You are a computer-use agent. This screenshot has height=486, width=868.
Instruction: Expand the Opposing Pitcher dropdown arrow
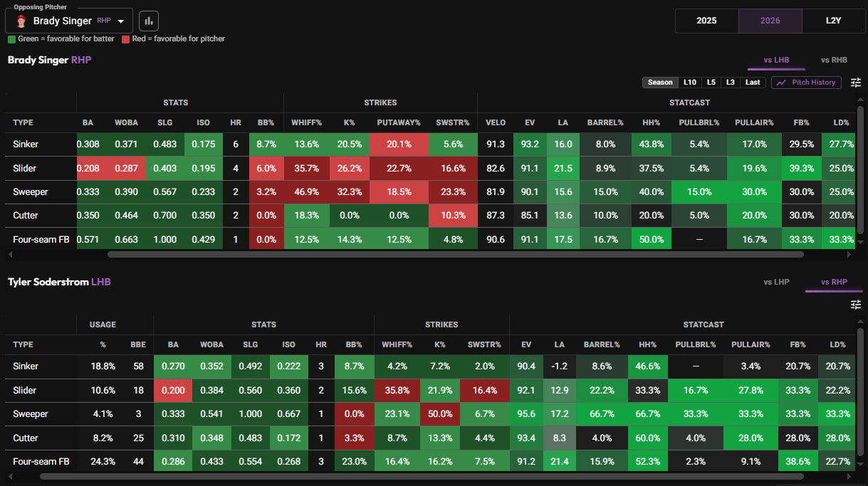tap(121, 21)
